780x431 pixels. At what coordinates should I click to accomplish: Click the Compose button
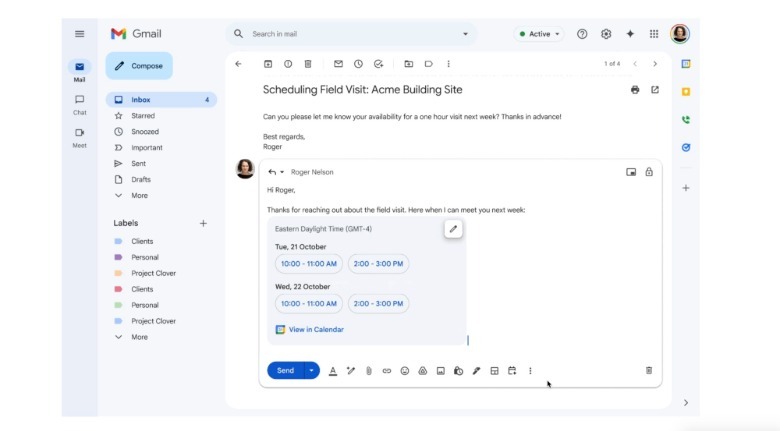point(139,66)
